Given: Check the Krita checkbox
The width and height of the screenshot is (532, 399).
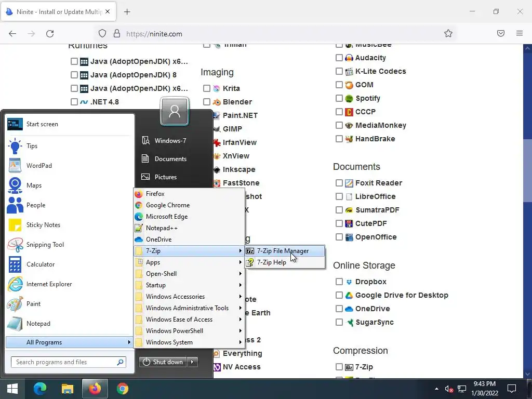Looking at the screenshot, I should (207, 88).
